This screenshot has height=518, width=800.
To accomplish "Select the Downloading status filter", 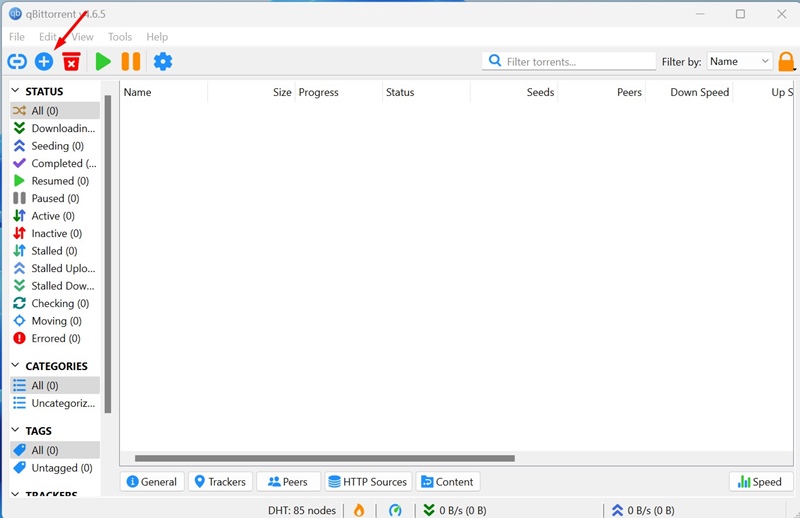I will point(55,128).
